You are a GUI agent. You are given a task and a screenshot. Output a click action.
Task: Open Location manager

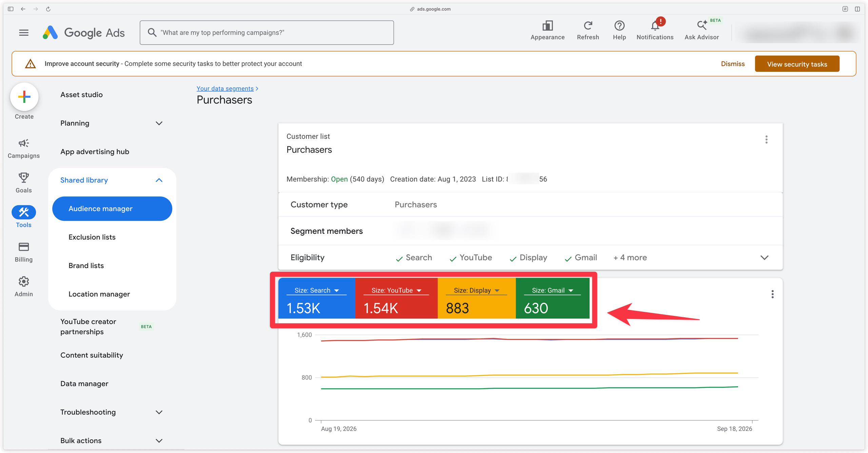[99, 294]
